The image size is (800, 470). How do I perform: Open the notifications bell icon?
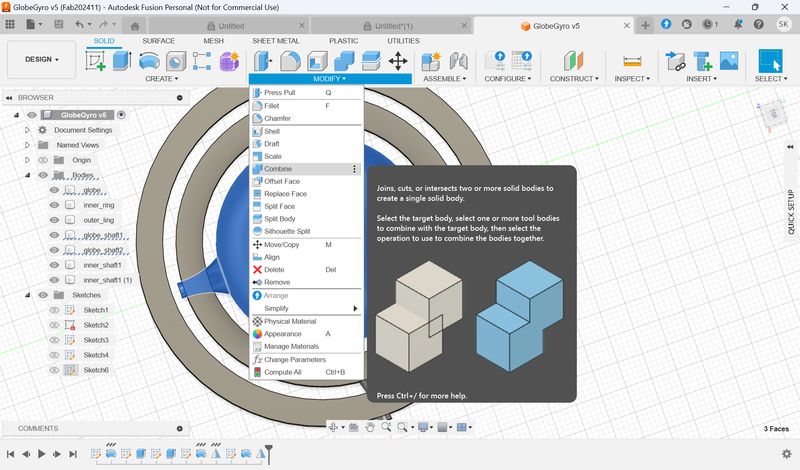click(x=738, y=24)
